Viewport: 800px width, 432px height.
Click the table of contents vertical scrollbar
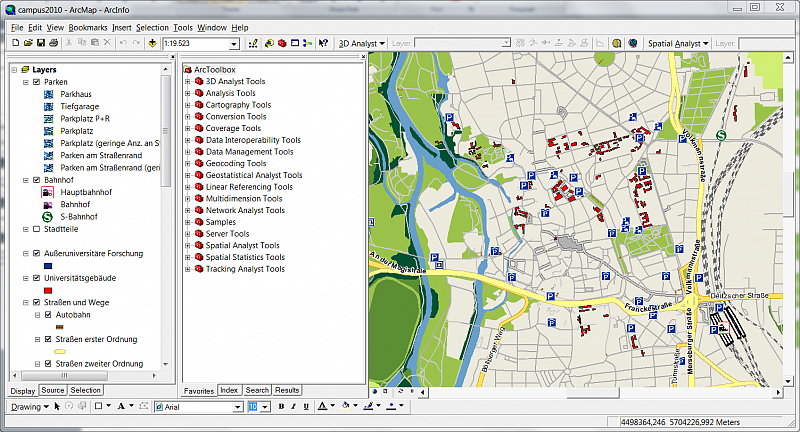165,132
